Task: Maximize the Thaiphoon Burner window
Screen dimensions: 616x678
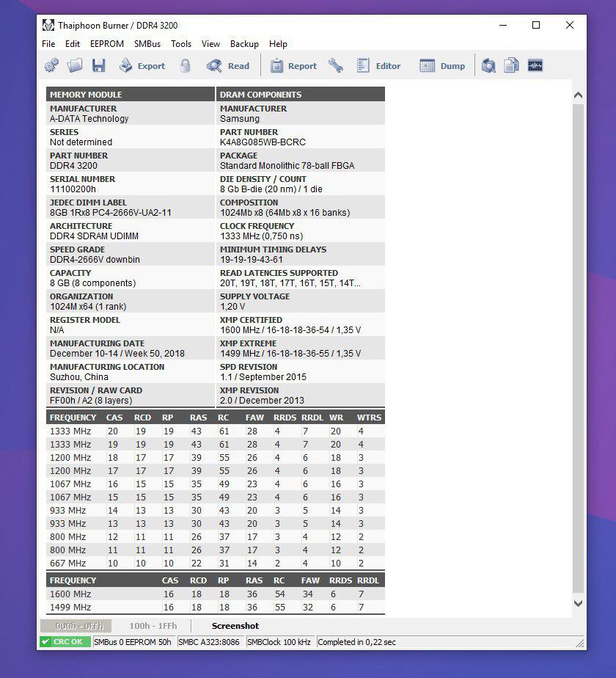Action: coord(536,25)
